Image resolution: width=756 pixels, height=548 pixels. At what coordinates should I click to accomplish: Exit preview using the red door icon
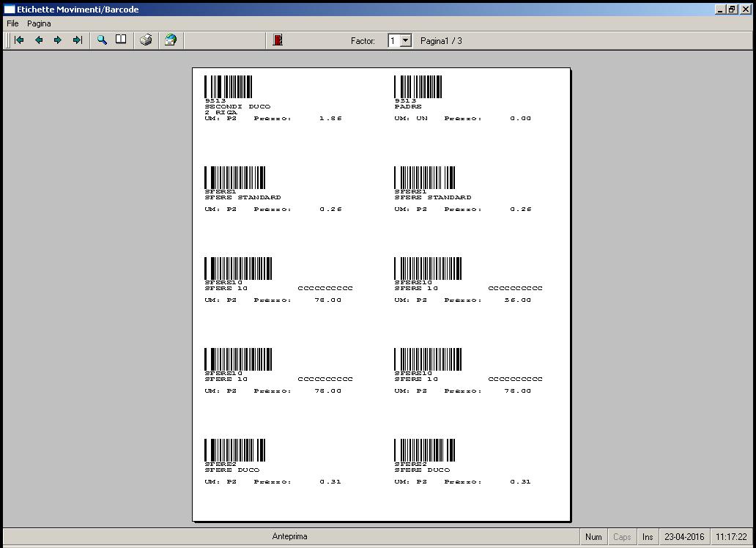[278, 40]
